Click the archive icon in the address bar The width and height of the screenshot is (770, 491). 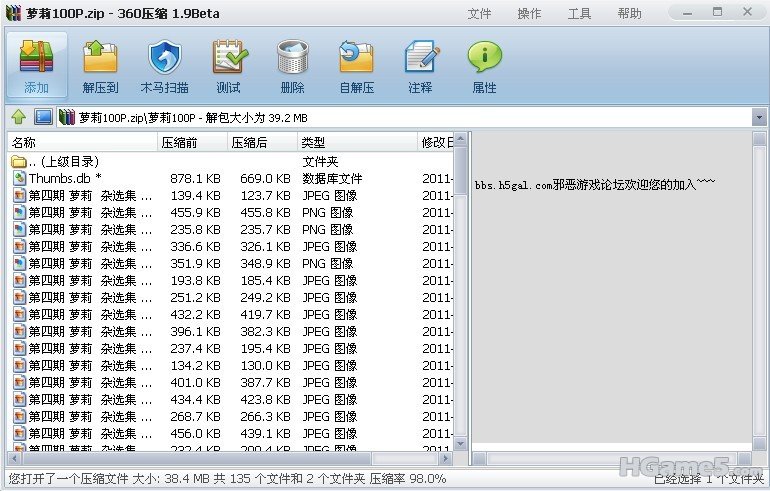[x=67, y=117]
